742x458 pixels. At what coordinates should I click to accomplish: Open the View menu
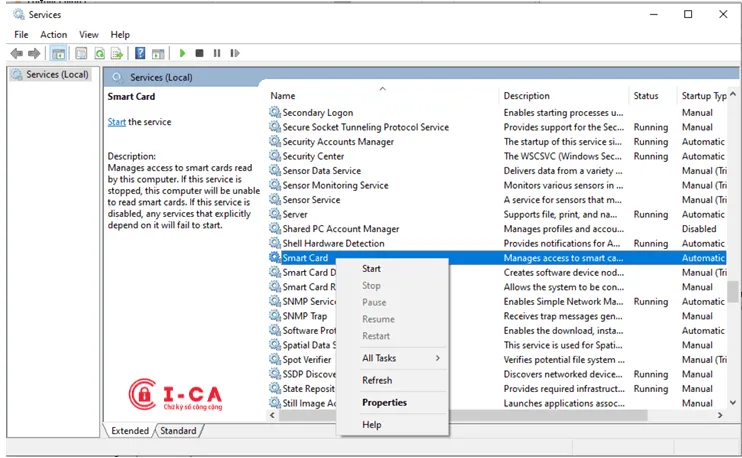(x=88, y=35)
